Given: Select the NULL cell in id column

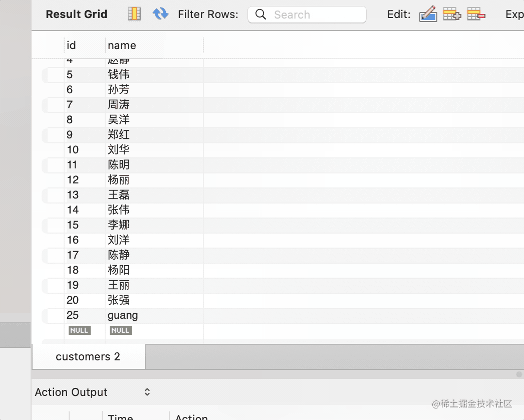Looking at the screenshot, I should (x=79, y=330).
